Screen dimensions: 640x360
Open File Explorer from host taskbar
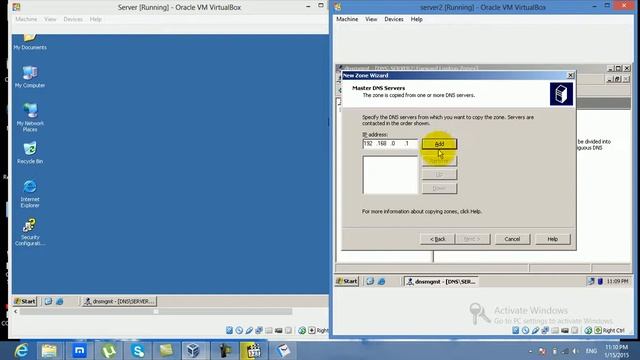[49, 351]
